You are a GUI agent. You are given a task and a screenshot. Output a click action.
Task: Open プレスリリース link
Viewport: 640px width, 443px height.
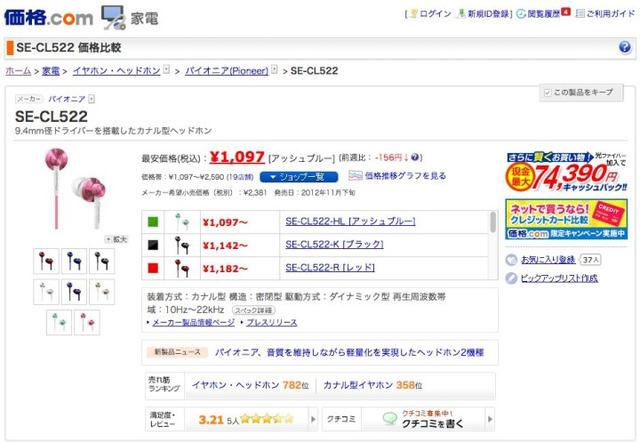[272, 323]
